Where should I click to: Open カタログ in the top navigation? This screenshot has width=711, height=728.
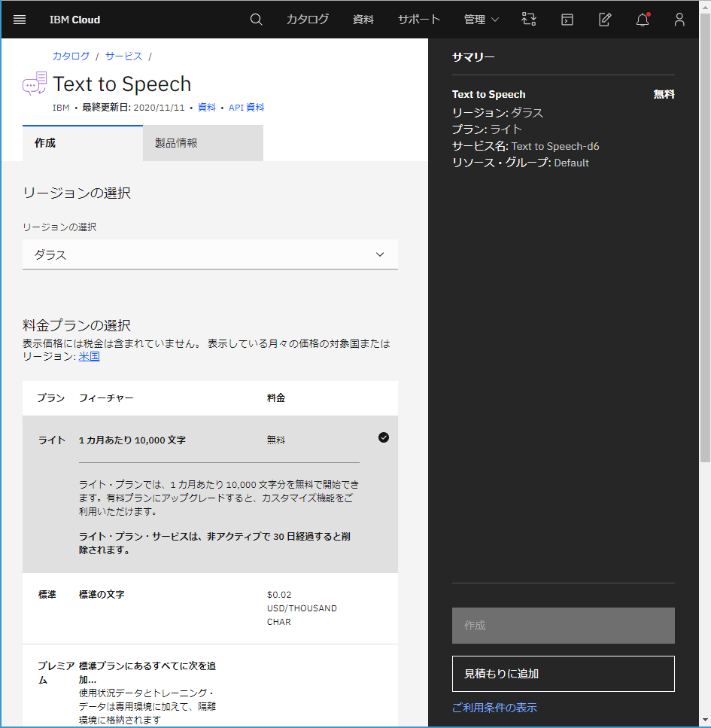point(307,20)
